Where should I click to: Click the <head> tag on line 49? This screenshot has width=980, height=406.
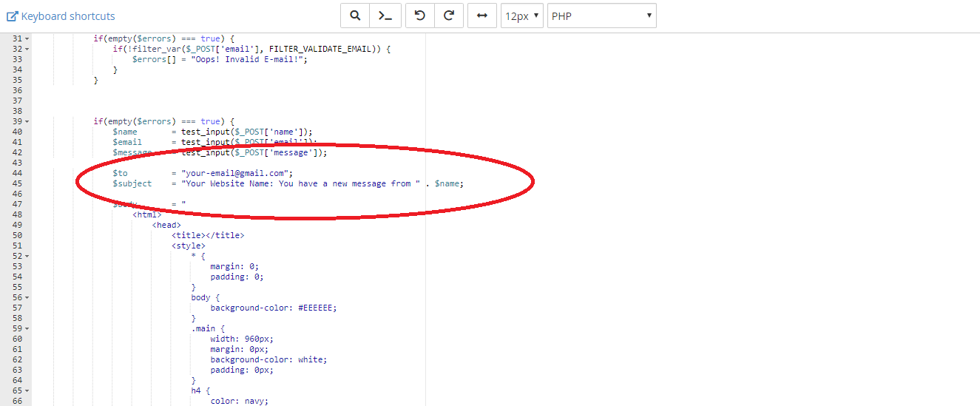pyautogui.click(x=166, y=225)
